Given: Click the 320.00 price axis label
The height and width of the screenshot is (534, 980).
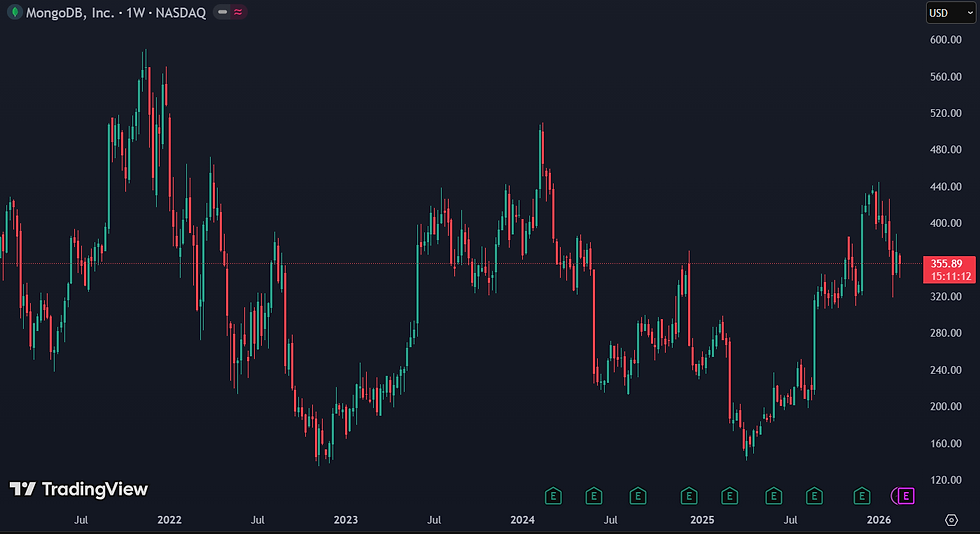Looking at the screenshot, I should [x=946, y=296].
